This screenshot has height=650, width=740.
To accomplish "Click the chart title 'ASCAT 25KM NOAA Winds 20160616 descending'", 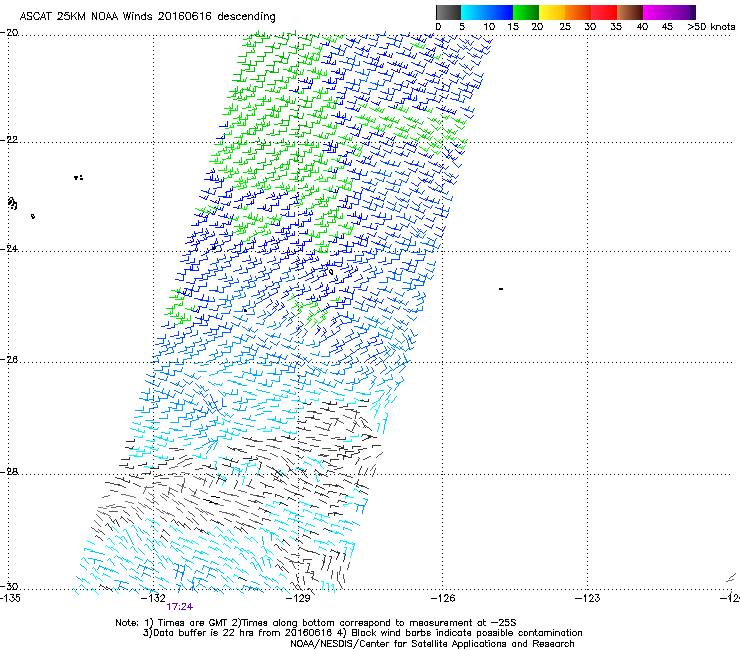I will click(x=147, y=16).
